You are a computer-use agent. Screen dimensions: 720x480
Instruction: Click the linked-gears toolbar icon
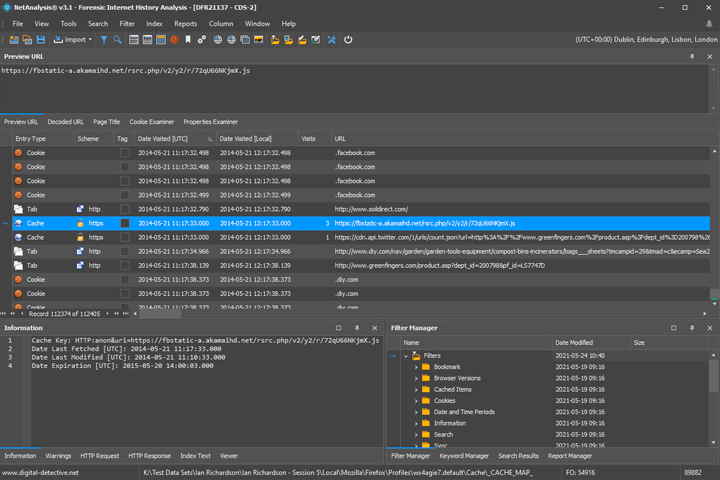[202, 40]
